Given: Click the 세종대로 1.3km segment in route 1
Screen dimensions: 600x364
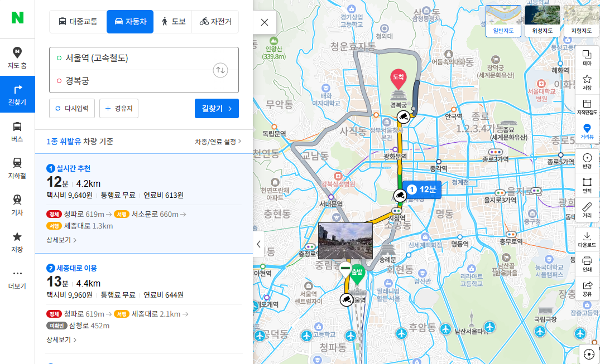Looking at the screenshot, I should pos(80,226).
